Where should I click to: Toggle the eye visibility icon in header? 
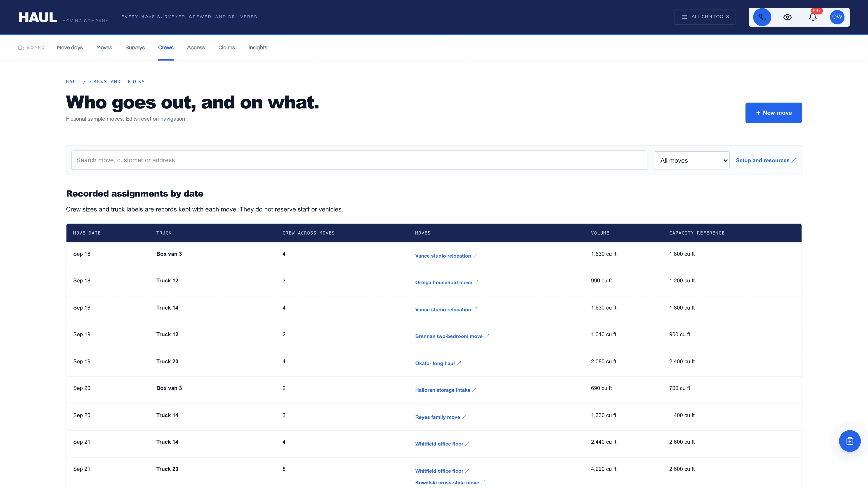coord(787,17)
